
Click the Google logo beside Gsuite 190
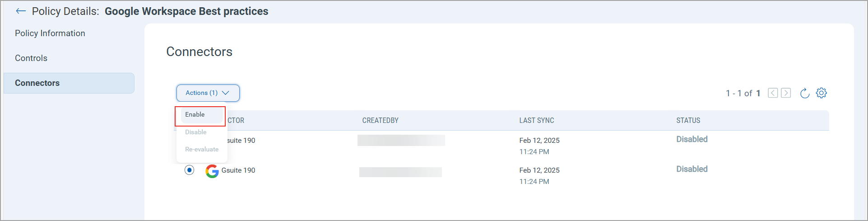pyautogui.click(x=212, y=171)
